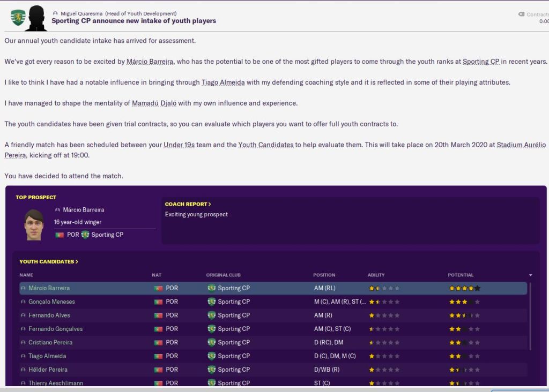Screen dimensions: 549x392
Task: Sort the table by the Ability column header
Action: pos(376,275)
